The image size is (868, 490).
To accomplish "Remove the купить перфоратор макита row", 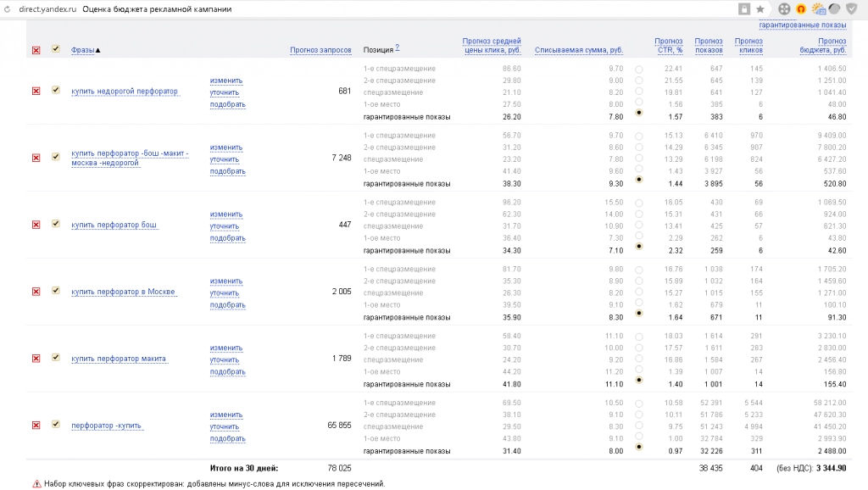I will tap(36, 359).
